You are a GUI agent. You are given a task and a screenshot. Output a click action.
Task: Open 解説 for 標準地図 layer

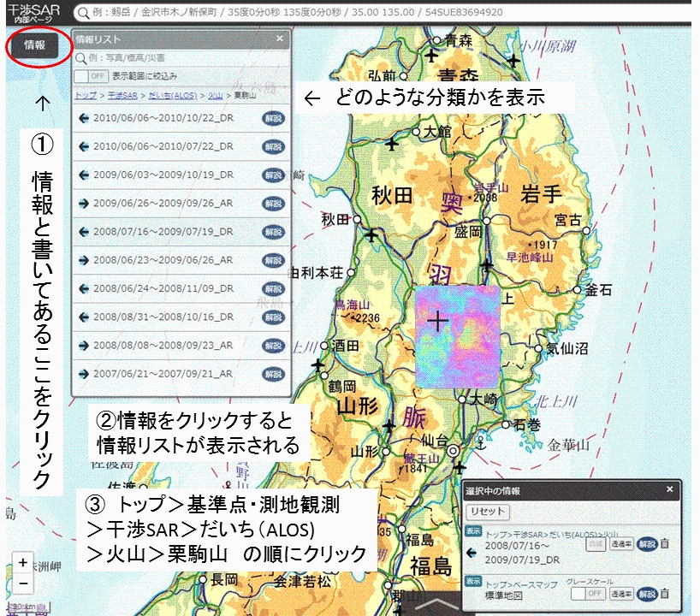pos(646,594)
